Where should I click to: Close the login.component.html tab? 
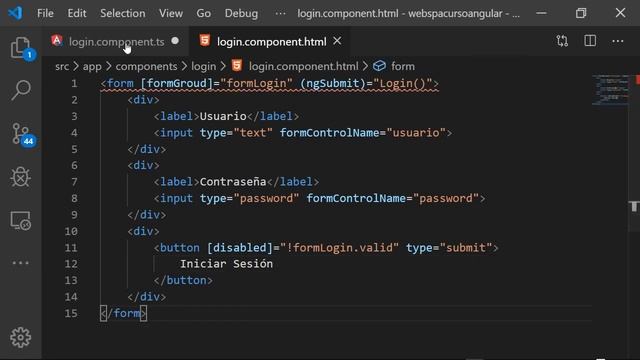click(x=337, y=41)
